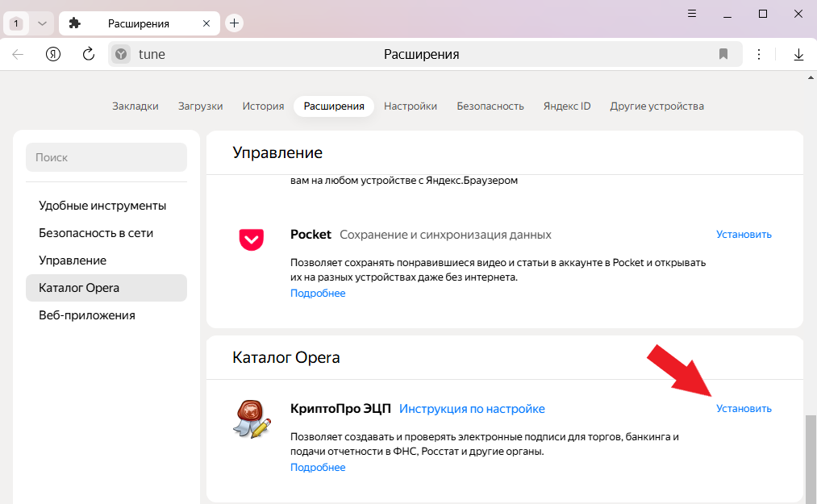Click the Pocket extension icon
The image size is (817, 504).
click(x=251, y=240)
